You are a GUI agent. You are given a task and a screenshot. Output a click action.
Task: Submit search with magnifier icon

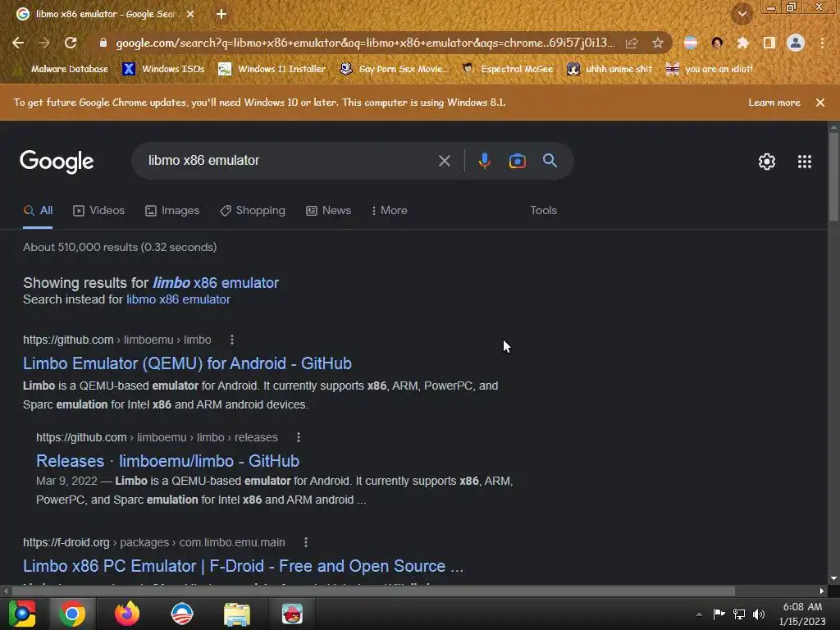pos(550,161)
